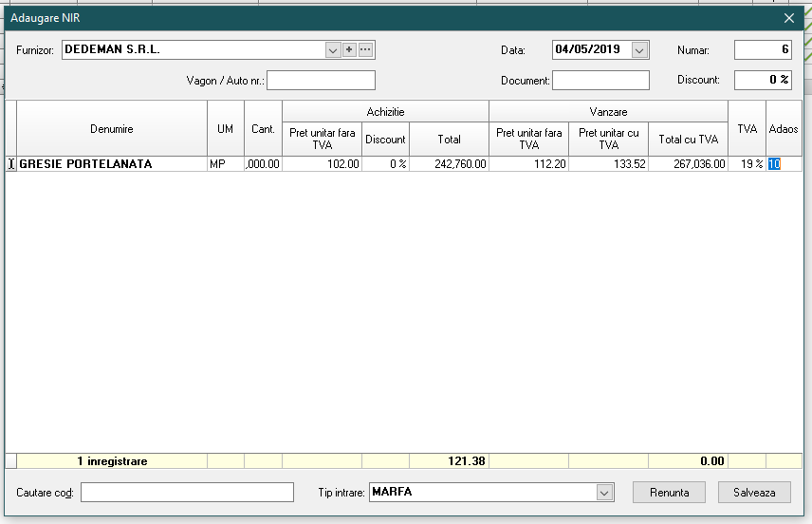Screen dimensions: 812x524
Task: Close the Adaugare NIR dialog
Action: click(x=789, y=18)
